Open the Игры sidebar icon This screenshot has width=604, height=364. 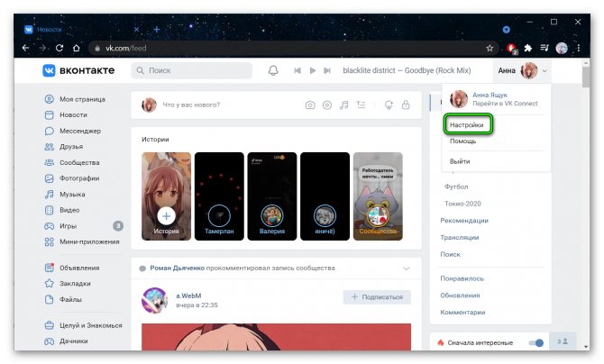(x=50, y=226)
